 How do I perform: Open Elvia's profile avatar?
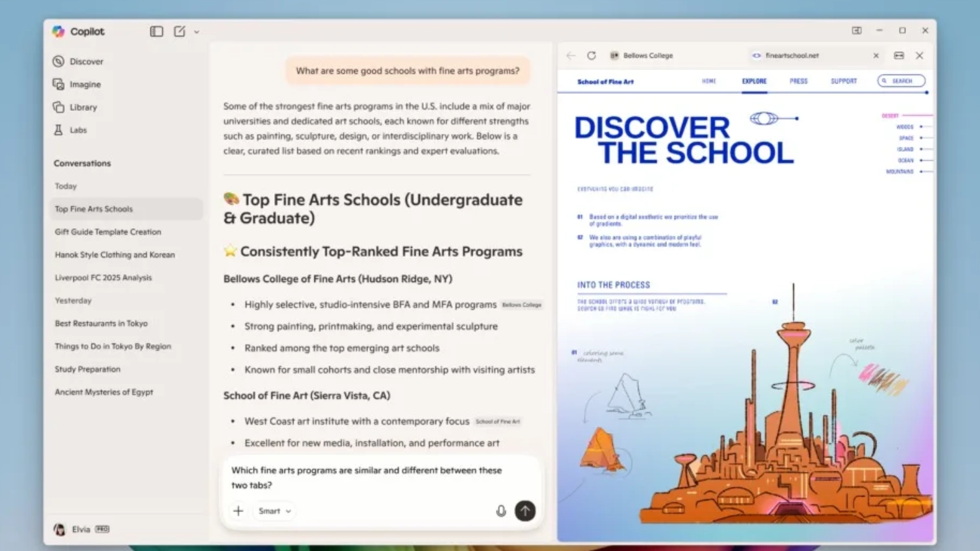pyautogui.click(x=60, y=530)
